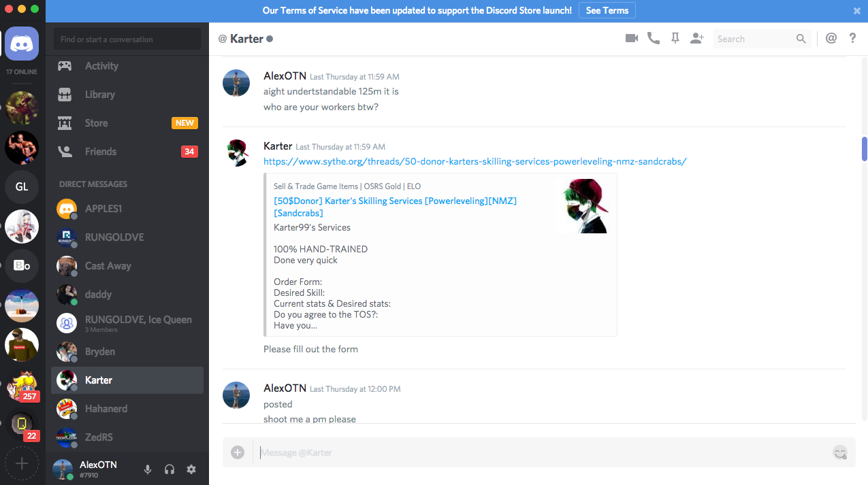Open direct message with RUNGOLDVE
The image size is (868, 485).
click(127, 237)
